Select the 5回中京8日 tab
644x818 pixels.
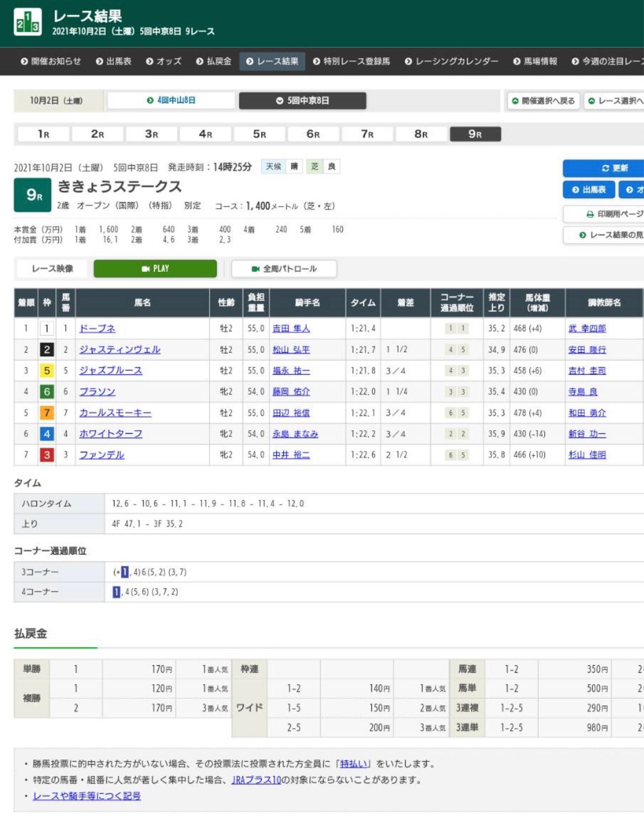pyautogui.click(x=303, y=101)
